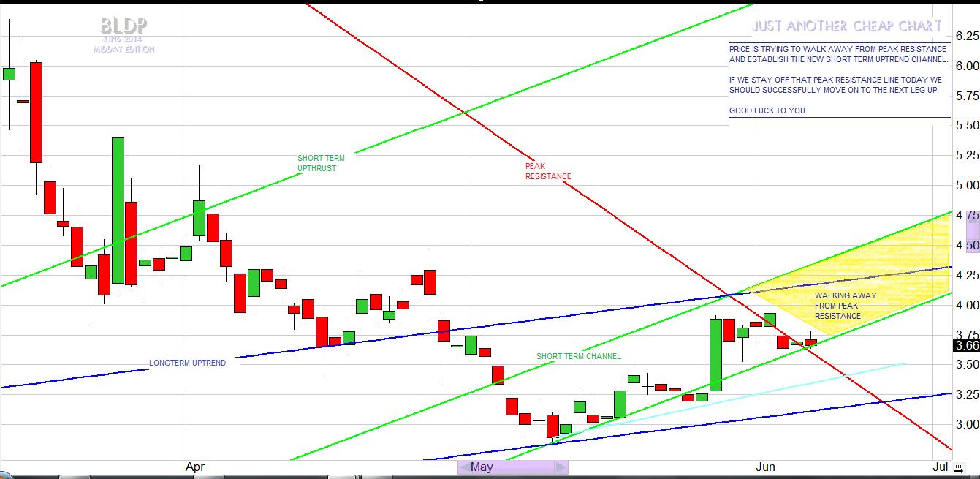
Task: Click the purple price axis scroll handle
Action: [972, 230]
